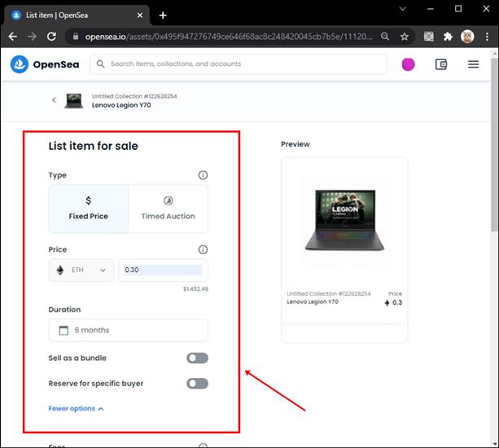Collapse with Fewer options link
This screenshot has width=499, height=448.
coord(76,409)
